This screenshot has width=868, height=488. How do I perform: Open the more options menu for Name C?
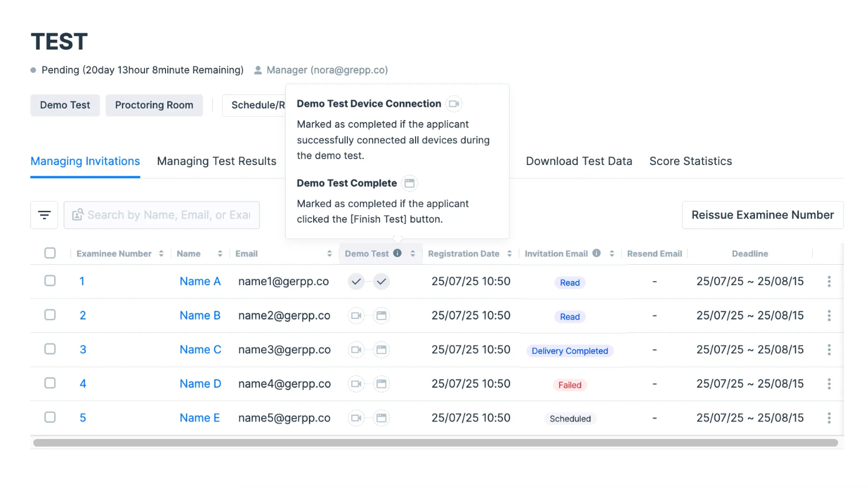829,350
